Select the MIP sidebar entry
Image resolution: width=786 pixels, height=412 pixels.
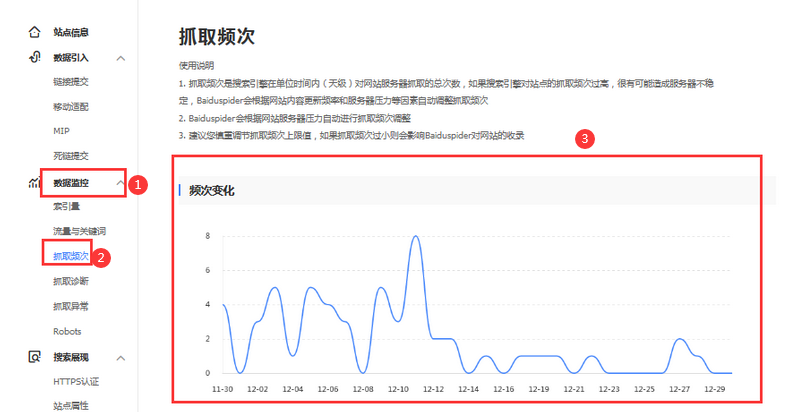61,131
